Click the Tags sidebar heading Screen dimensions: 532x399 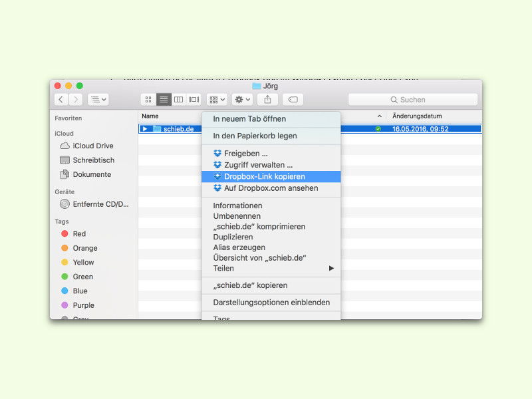(62, 221)
